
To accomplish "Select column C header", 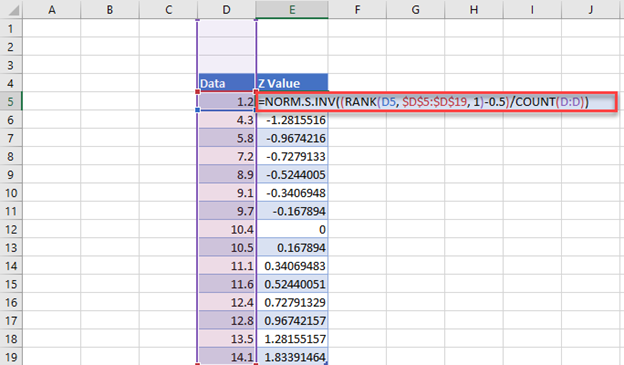I will pyautogui.click(x=168, y=9).
